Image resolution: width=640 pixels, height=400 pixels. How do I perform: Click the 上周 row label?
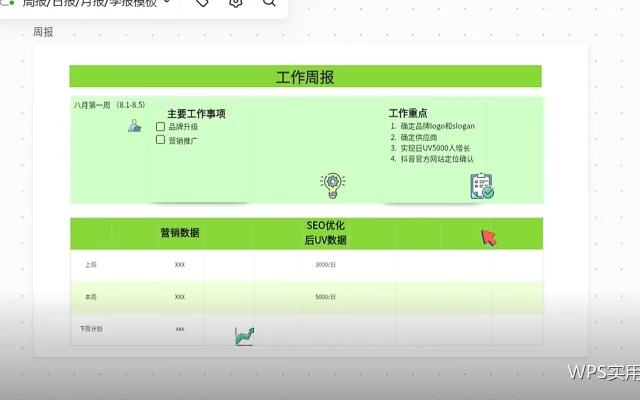(91, 265)
